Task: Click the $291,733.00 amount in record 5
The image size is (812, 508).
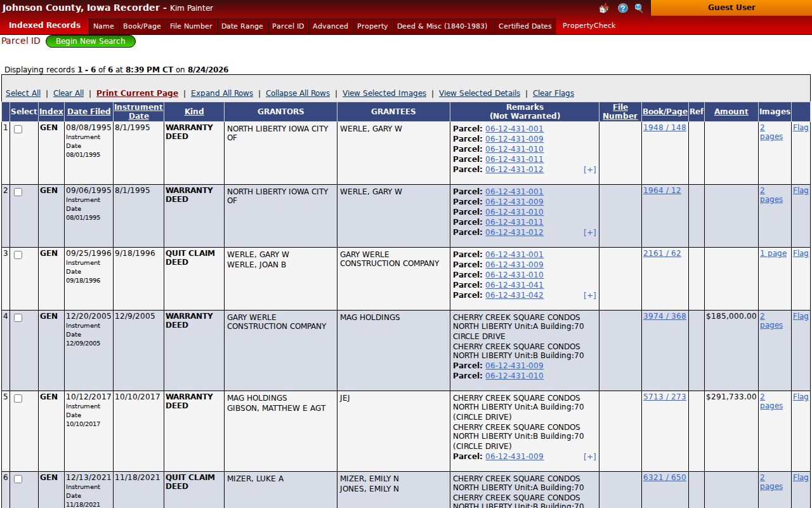Action: 731,397
